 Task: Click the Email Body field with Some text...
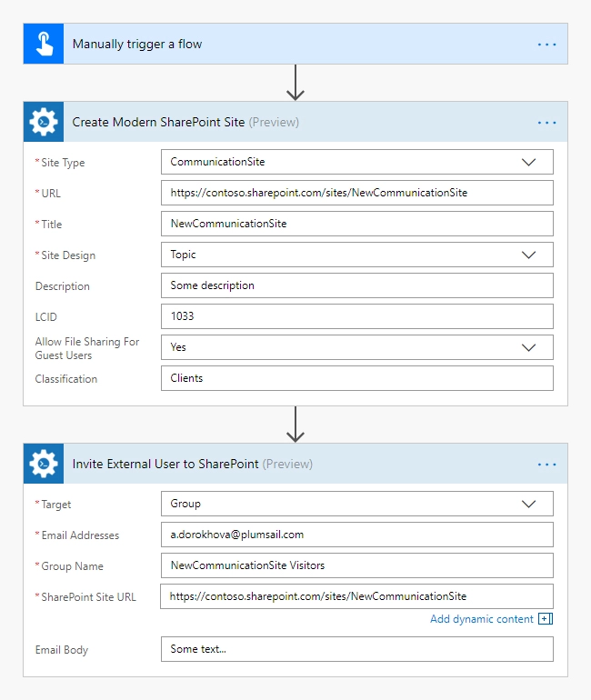pos(357,649)
